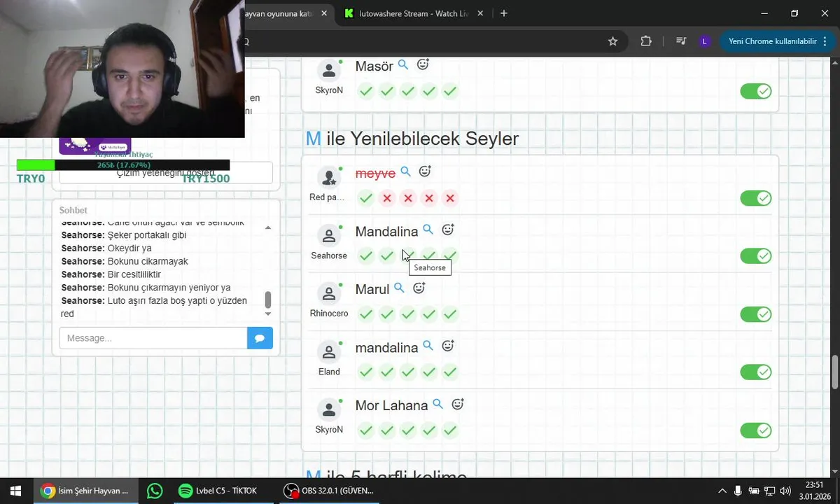
Task: Toggle approval switch for meyve
Action: [x=755, y=198]
